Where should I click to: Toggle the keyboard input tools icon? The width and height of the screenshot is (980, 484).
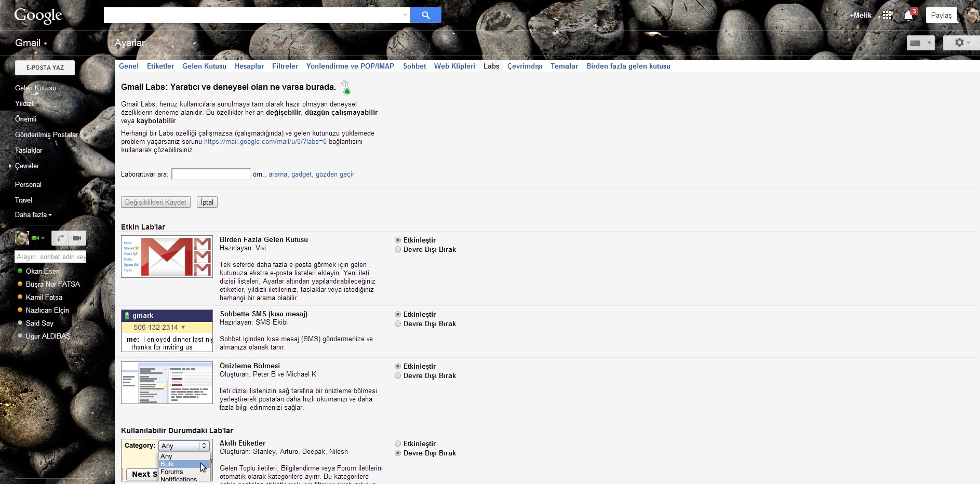pos(916,43)
